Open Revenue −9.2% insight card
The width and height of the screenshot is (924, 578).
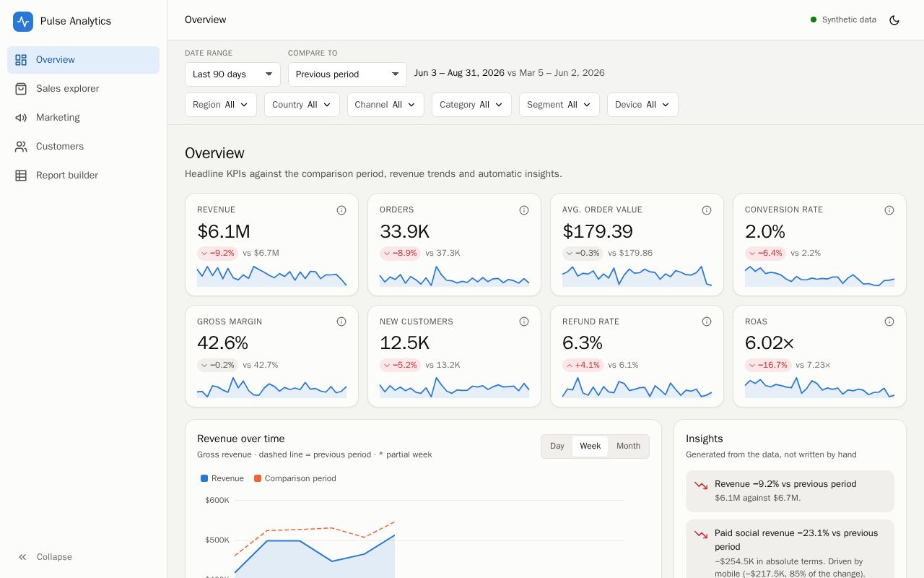(790, 491)
